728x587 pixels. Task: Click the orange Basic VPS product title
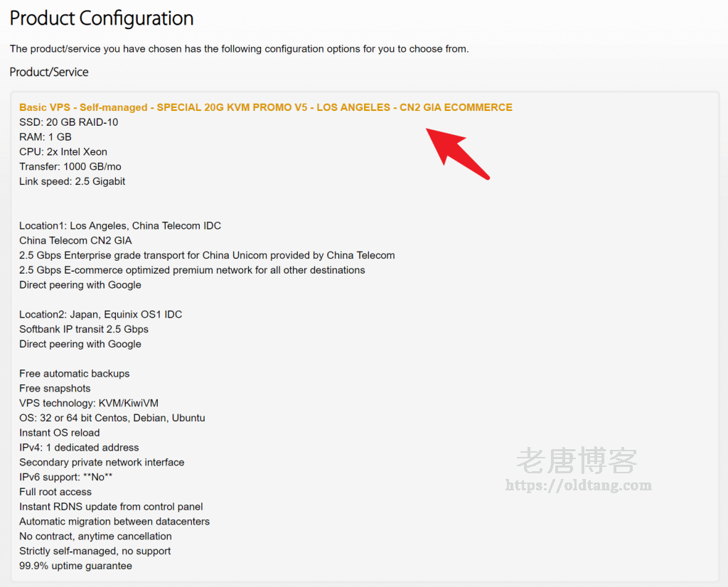click(265, 107)
